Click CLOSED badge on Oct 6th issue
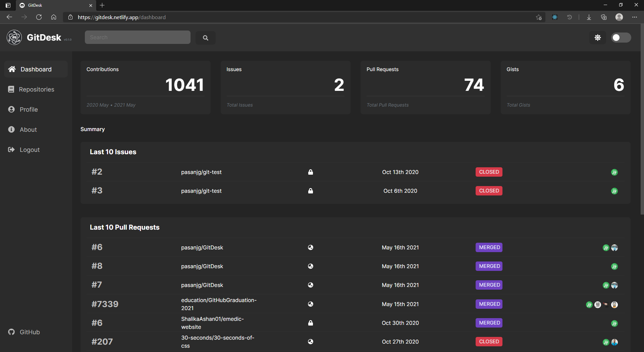644x352 pixels. tap(489, 191)
